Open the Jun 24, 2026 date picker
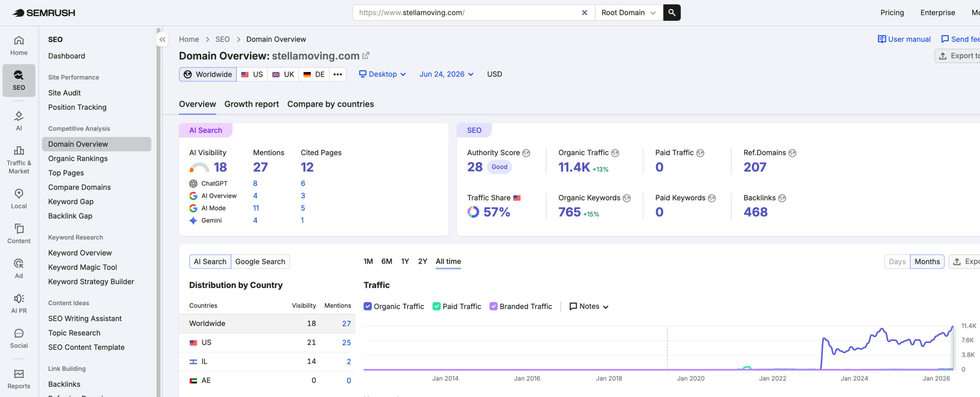Viewport: 980px width, 397px height. 446,74
